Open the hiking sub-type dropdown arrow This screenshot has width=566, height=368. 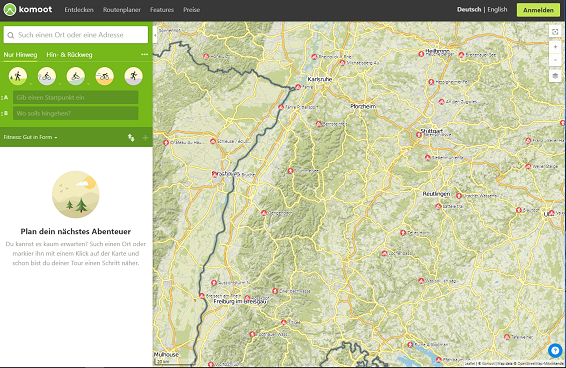pos(31,85)
